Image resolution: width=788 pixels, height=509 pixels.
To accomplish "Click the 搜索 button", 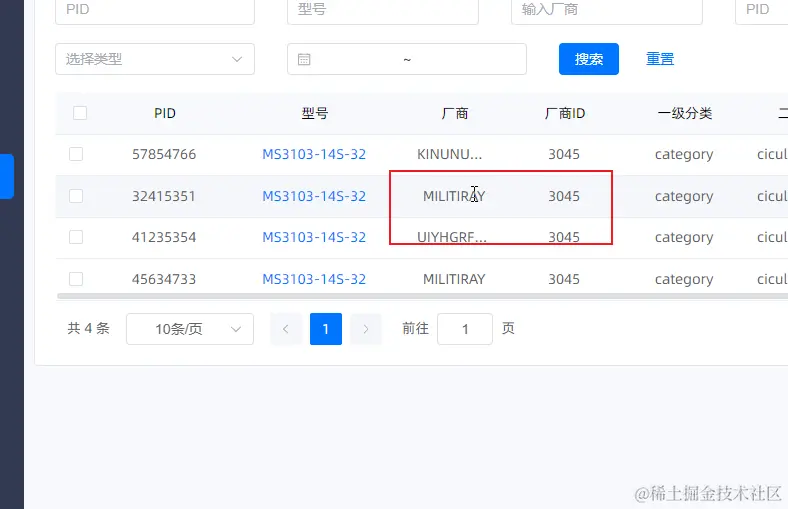I will coord(589,59).
